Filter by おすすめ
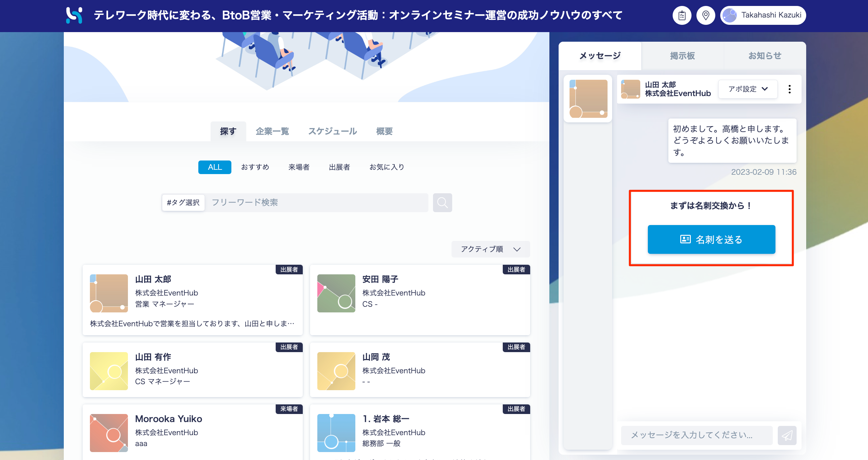868x460 pixels. (x=255, y=167)
